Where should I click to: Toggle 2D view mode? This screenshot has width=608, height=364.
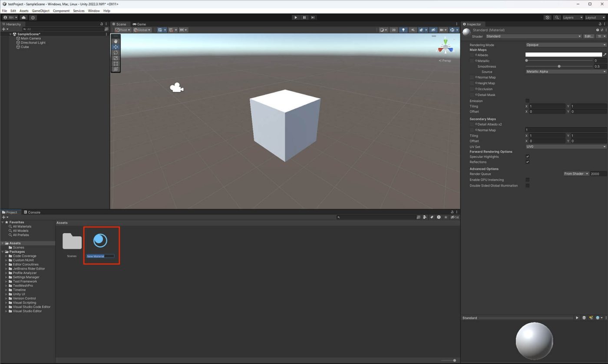pos(393,30)
